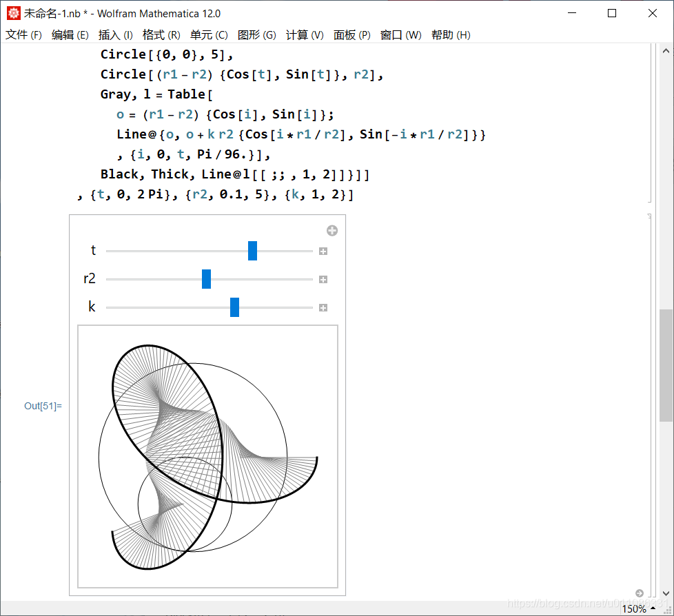Open the 面板 (P) menu
Viewport: 674px width, 616px height.
(x=352, y=35)
